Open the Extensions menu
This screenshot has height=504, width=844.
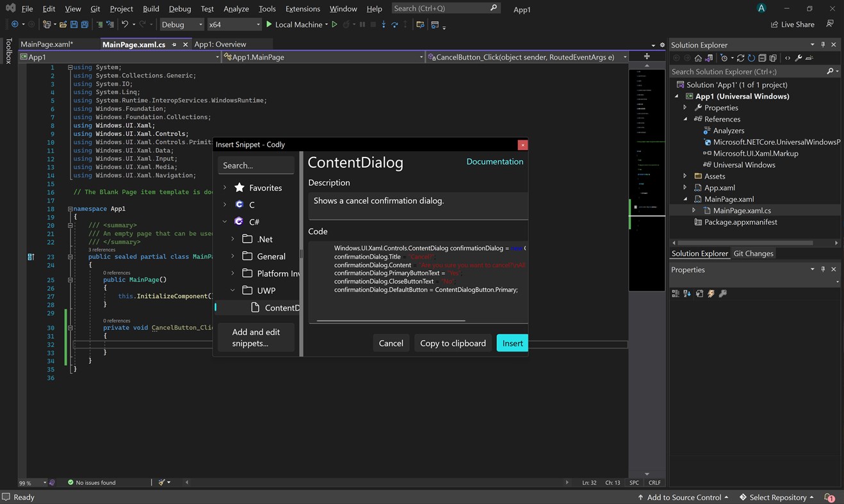pos(302,8)
